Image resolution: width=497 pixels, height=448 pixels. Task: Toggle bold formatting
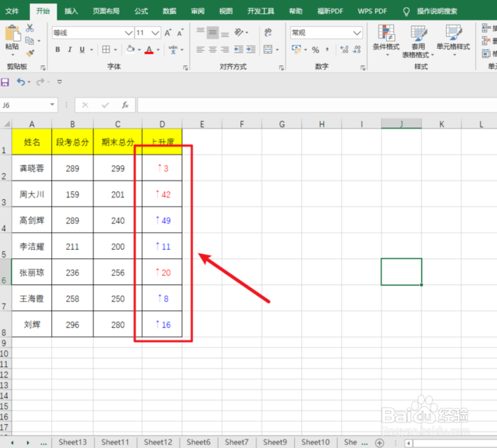coord(57,49)
